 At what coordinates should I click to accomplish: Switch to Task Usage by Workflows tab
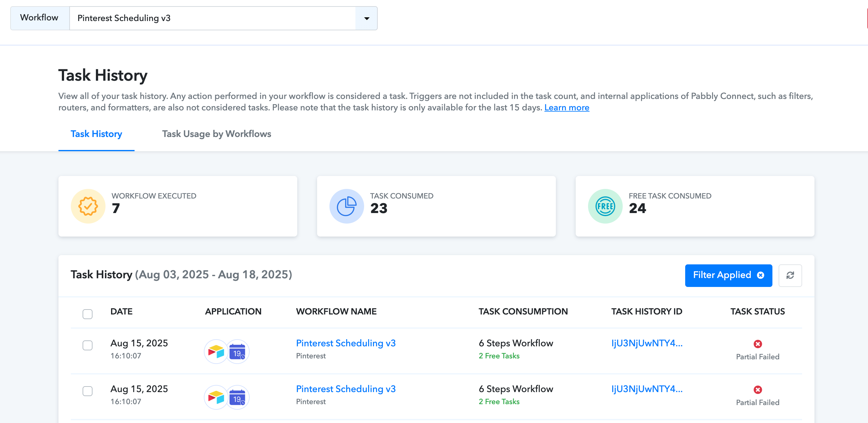(217, 134)
